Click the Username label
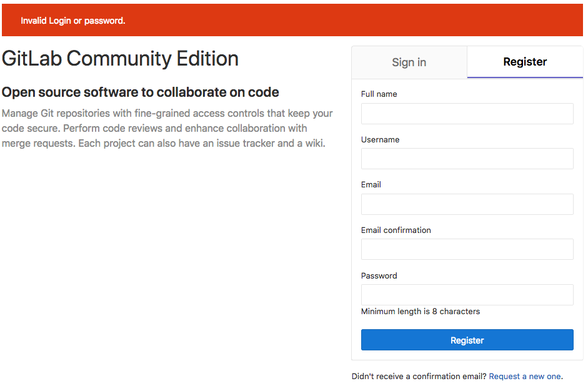This screenshot has width=588, height=391. pyautogui.click(x=381, y=139)
